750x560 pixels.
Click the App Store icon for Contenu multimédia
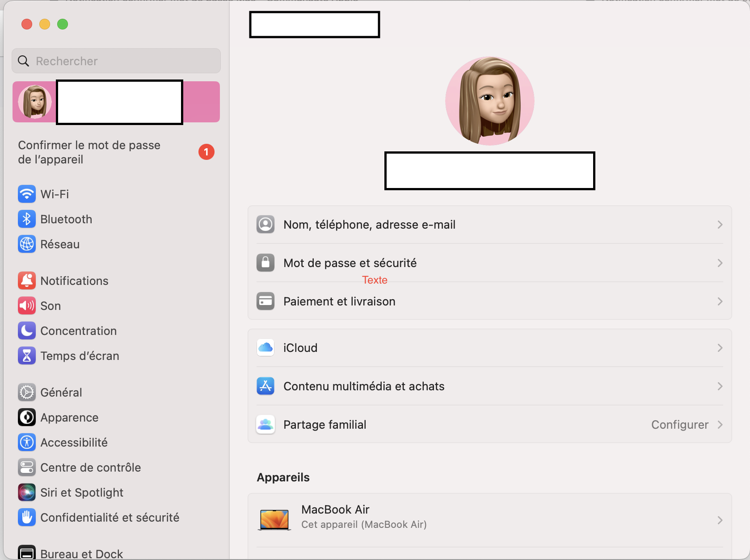pos(265,386)
